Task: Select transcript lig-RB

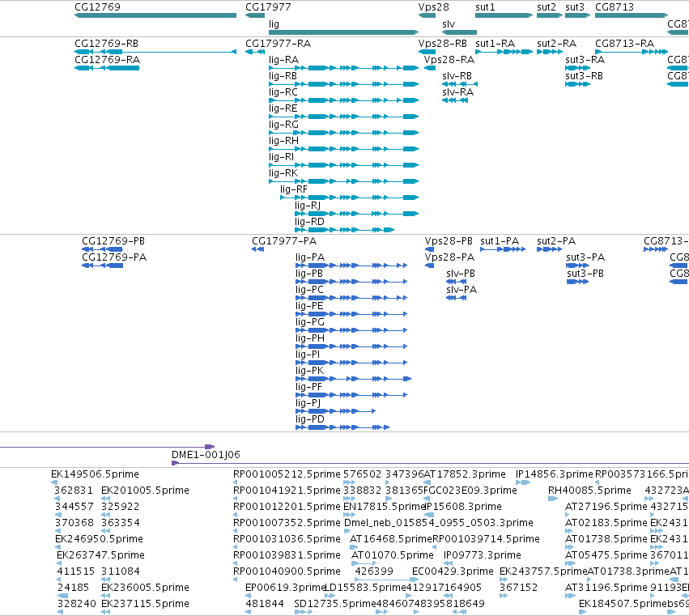Action: coord(343,84)
